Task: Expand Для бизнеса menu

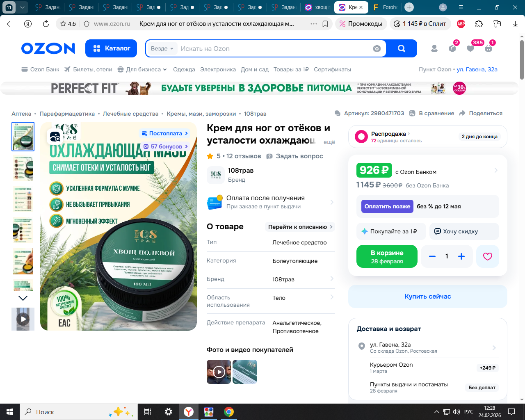Action: 142,69
